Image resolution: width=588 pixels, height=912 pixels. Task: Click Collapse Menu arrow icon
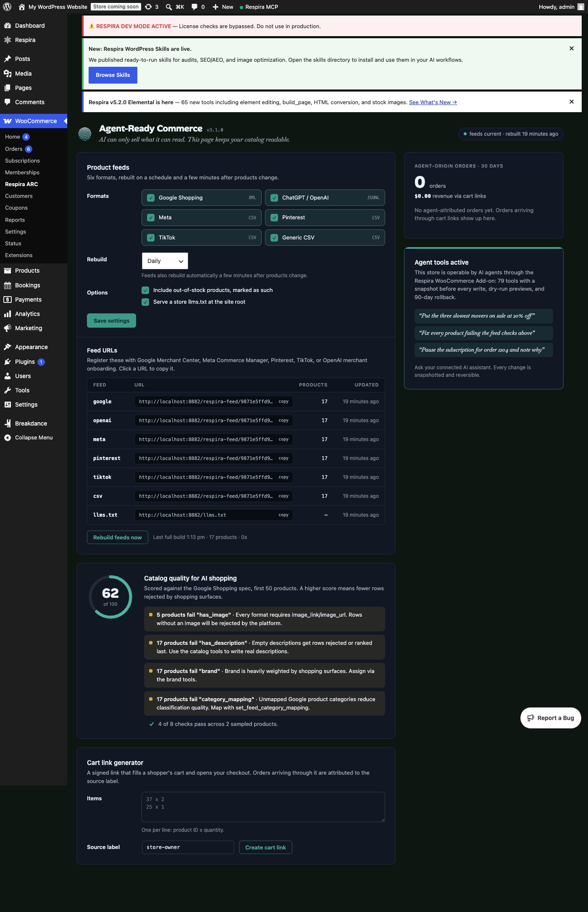click(8, 438)
